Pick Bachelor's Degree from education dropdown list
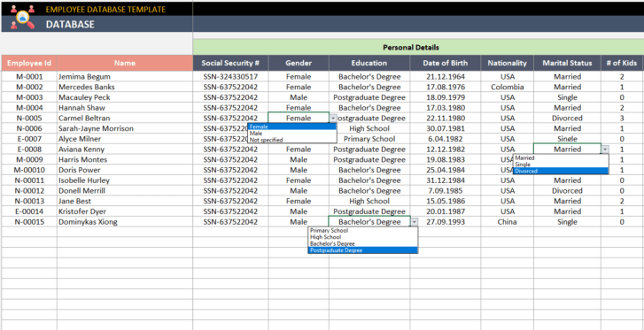The image size is (644, 330). 362,243
